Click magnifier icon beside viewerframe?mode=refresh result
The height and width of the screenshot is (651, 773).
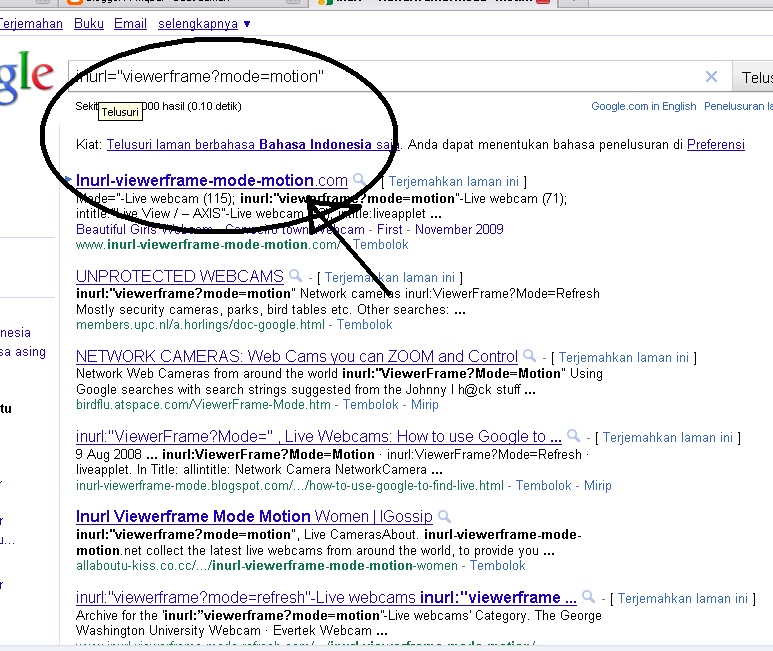coord(588,596)
